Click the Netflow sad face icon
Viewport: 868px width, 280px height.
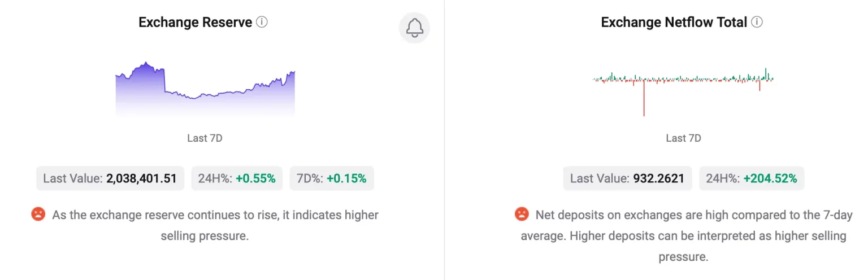tap(521, 214)
